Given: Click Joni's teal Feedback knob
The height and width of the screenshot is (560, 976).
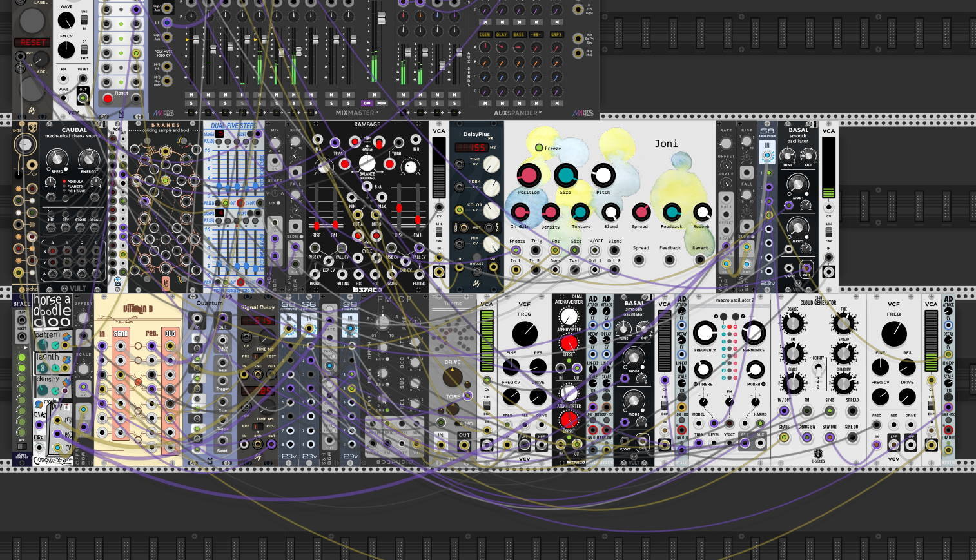Looking at the screenshot, I should point(672,212).
